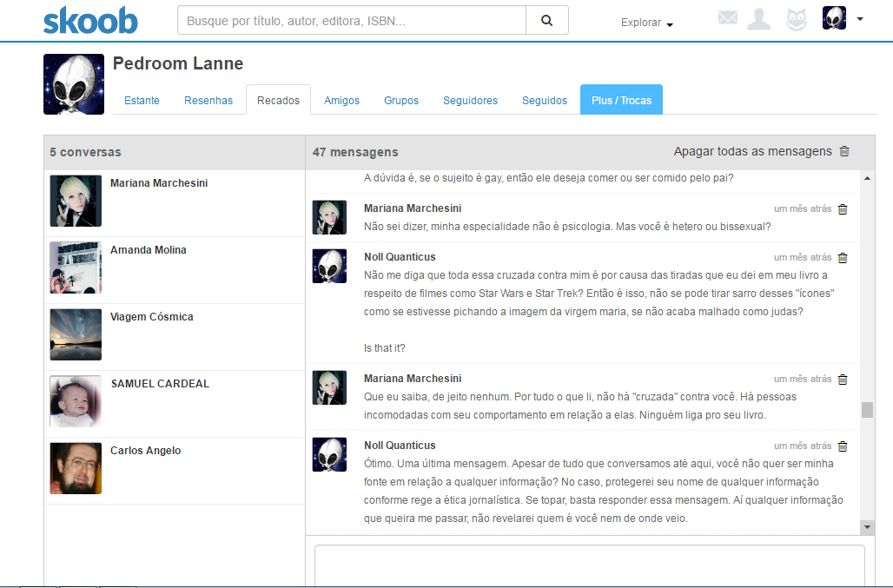
Task: Click the owl notifications icon
Action: tap(797, 20)
